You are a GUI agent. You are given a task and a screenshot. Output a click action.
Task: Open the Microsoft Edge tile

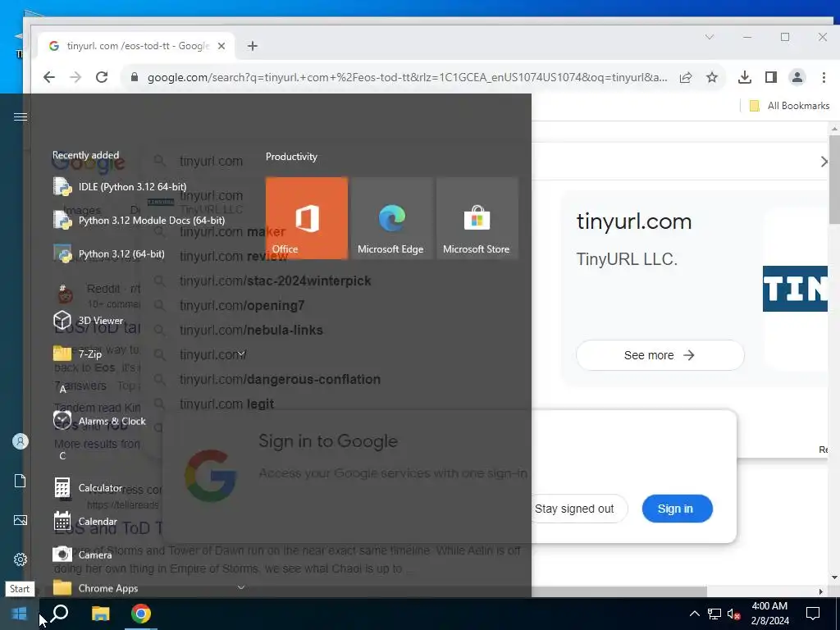391,218
